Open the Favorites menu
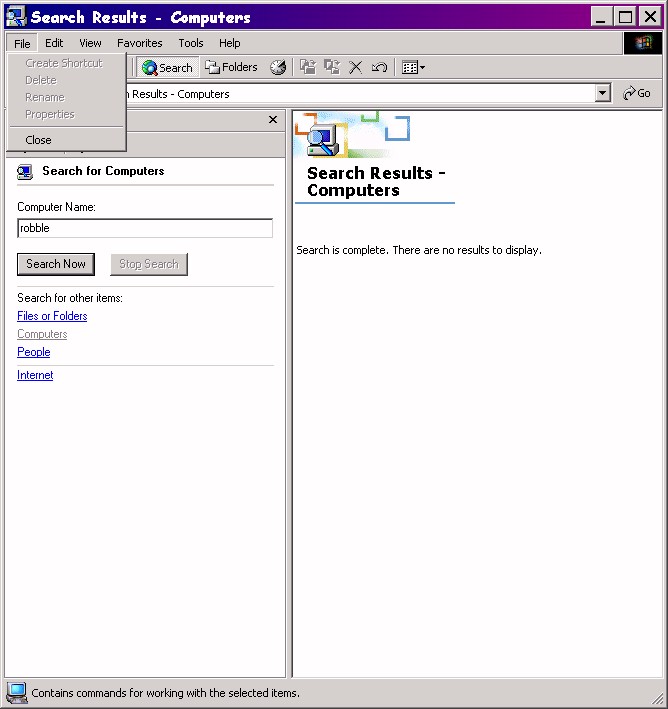Screen dimensions: 668x709 (x=139, y=43)
